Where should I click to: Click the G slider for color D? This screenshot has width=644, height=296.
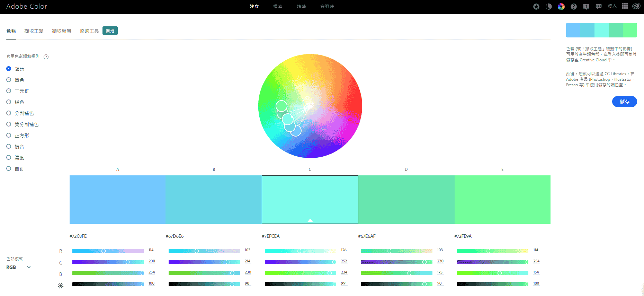pyautogui.click(x=396, y=262)
